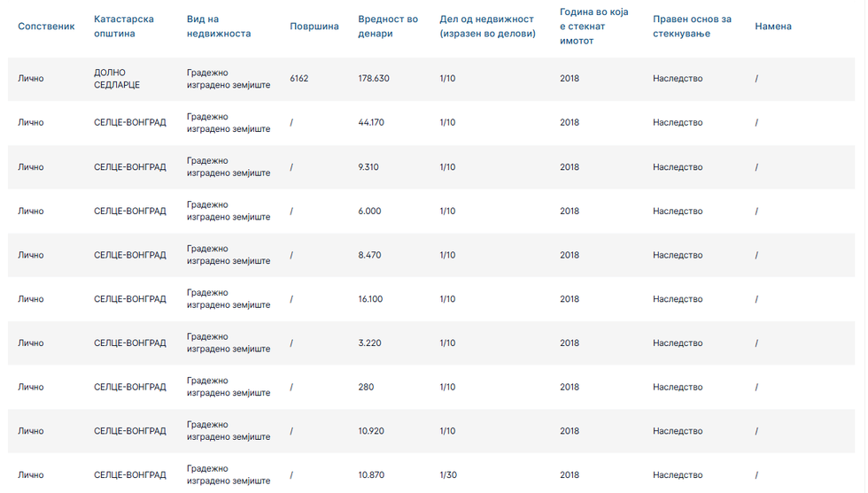The width and height of the screenshot is (868, 493).
Task: Click the Катастарска општина column header
Action: 124,27
